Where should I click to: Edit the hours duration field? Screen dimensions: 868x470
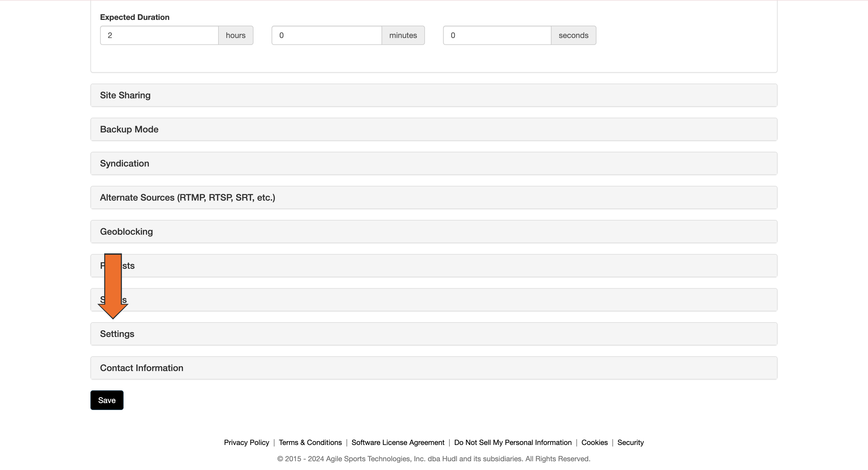coord(159,35)
